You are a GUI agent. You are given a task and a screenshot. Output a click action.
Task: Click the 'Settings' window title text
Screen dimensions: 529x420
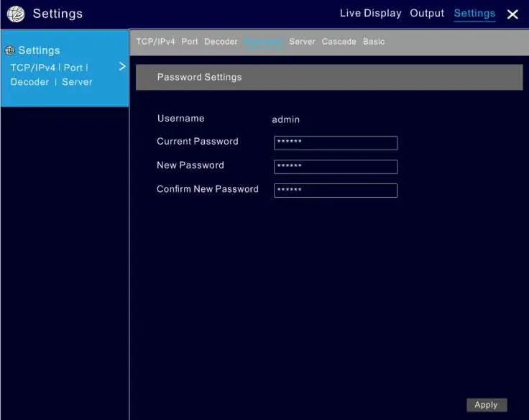tap(57, 14)
